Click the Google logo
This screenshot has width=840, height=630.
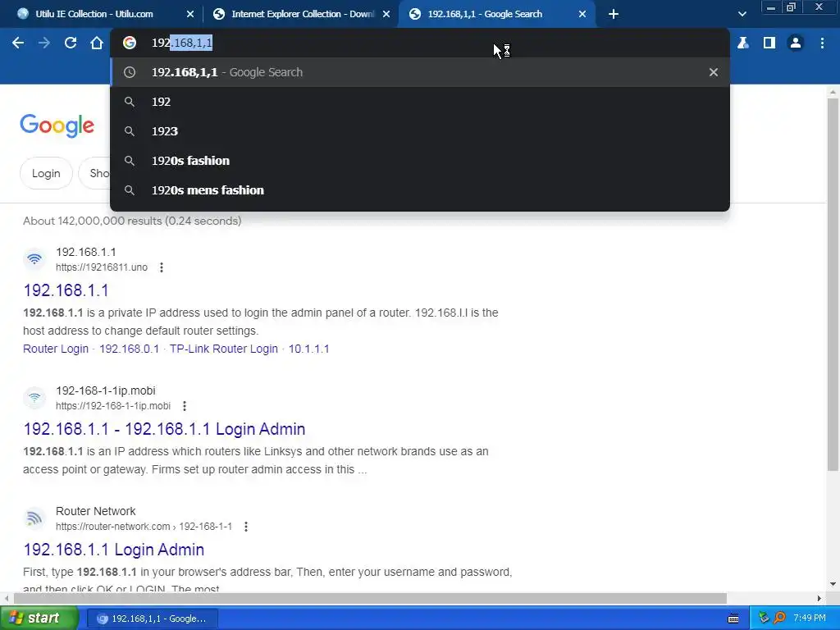click(57, 126)
